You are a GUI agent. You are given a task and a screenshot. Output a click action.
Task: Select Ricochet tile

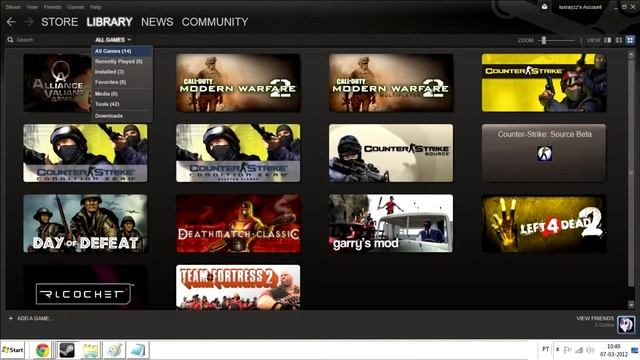click(x=85, y=287)
